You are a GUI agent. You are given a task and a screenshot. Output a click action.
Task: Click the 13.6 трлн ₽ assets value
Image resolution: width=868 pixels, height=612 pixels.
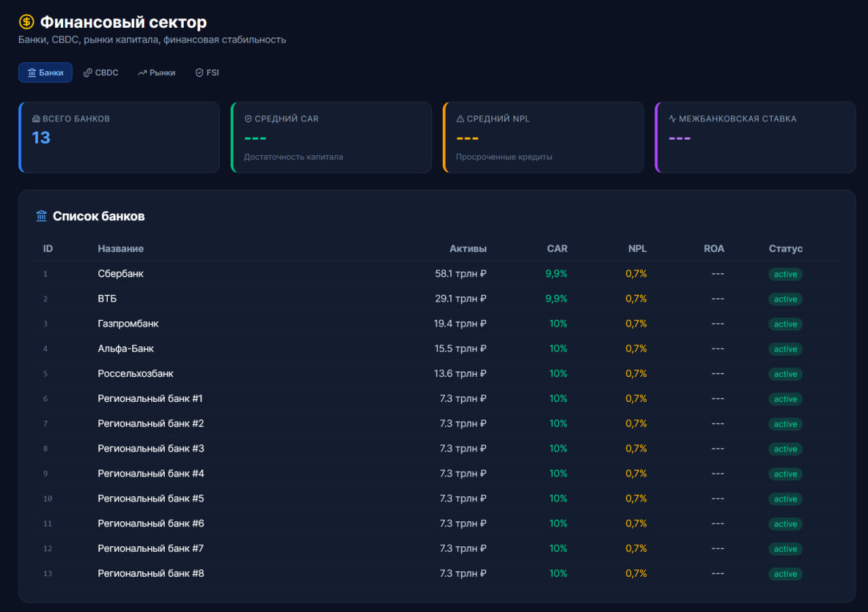coord(461,374)
